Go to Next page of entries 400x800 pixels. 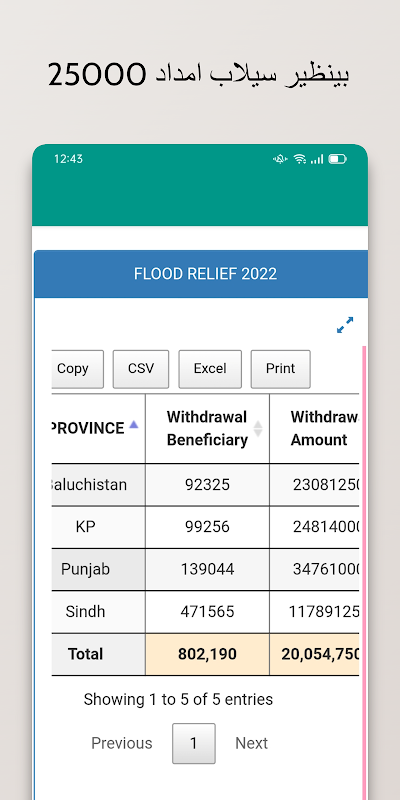(252, 743)
